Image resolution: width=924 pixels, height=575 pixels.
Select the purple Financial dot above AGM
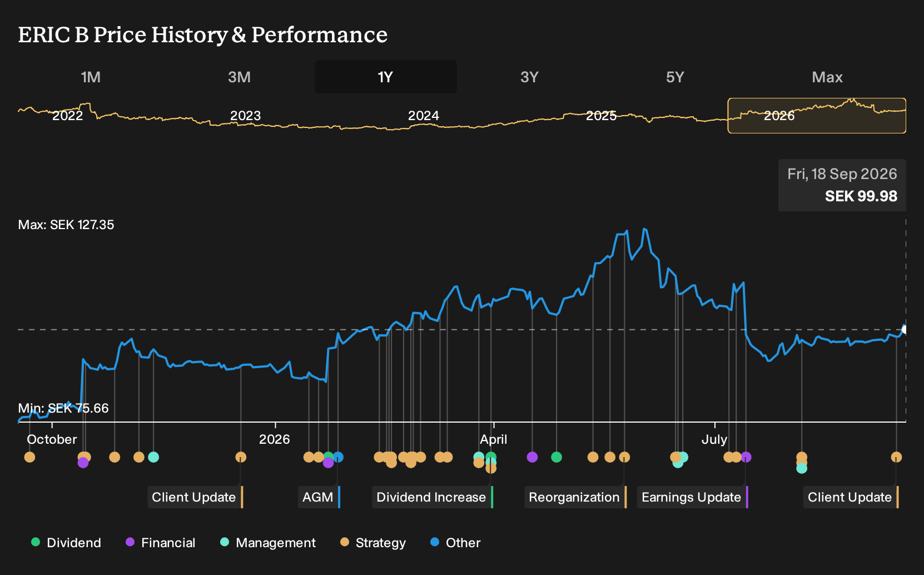pyautogui.click(x=328, y=463)
